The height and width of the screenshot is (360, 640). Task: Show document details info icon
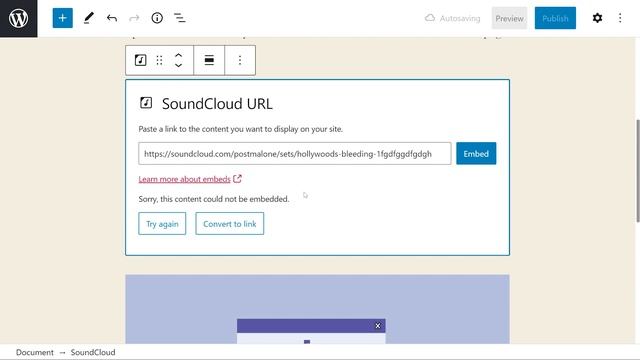pyautogui.click(x=157, y=18)
